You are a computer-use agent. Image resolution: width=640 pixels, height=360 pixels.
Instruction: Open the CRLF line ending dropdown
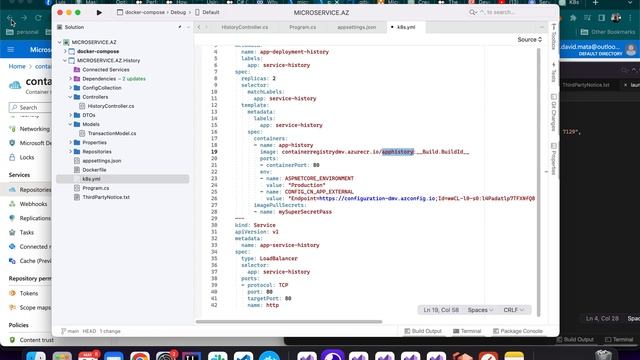pyautogui.click(x=513, y=310)
